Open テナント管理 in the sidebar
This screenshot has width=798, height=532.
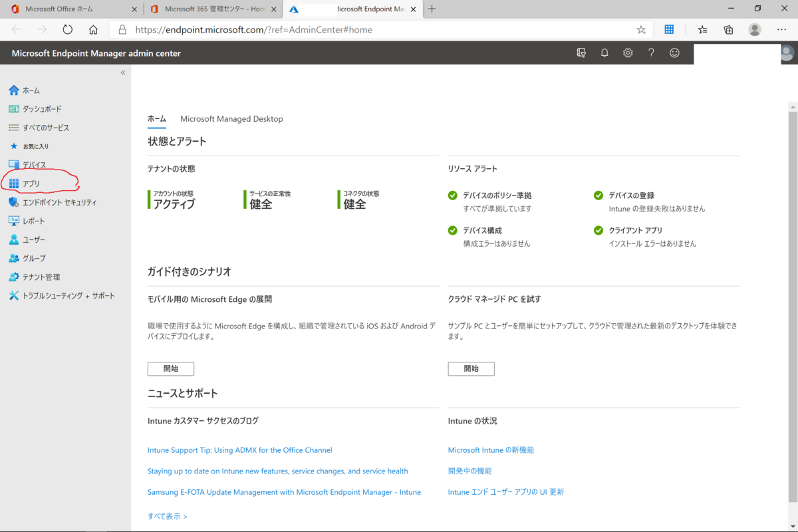[37, 277]
